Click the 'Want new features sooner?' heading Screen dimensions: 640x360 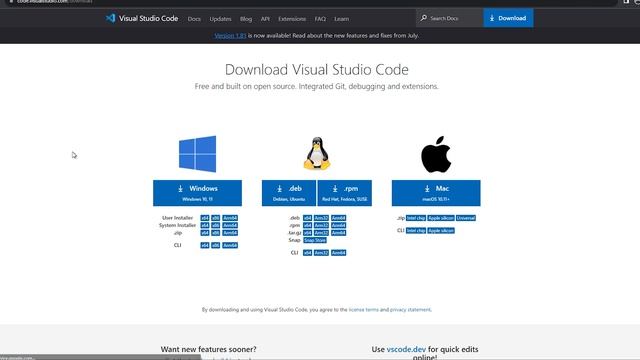click(x=209, y=349)
